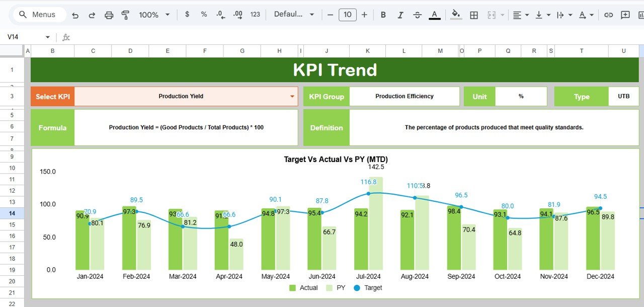Toggle strikethrough formatting
644x307 pixels.
tap(417, 15)
